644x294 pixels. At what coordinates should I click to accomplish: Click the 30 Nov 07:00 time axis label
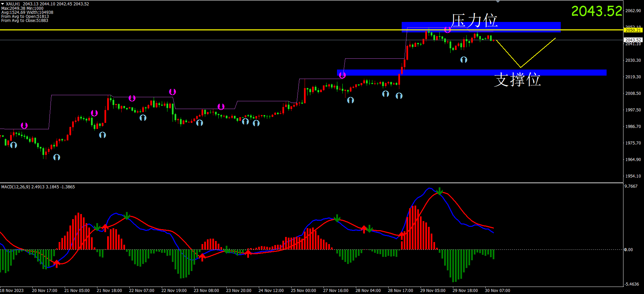497,290
